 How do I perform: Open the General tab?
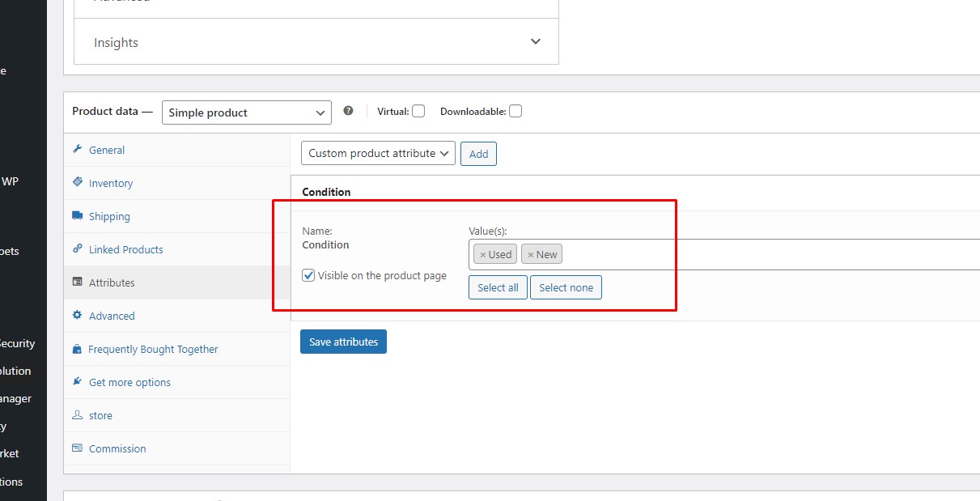click(x=176, y=150)
